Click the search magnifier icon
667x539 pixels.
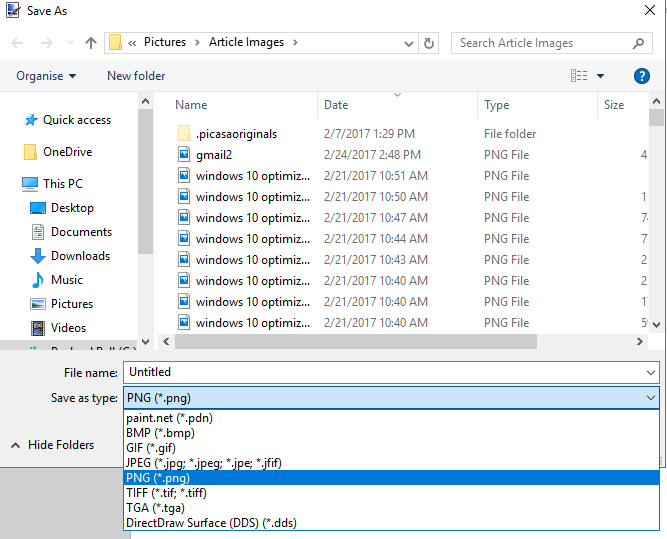point(638,43)
